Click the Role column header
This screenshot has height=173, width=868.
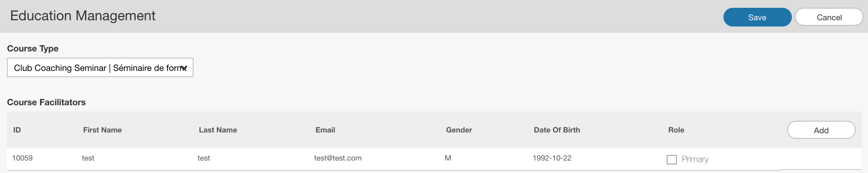coord(676,130)
